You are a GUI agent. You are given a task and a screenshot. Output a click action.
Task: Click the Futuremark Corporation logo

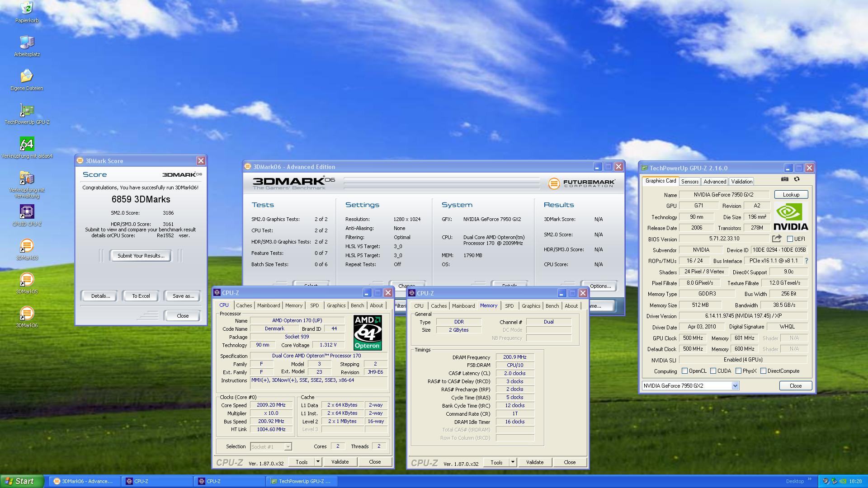582,183
